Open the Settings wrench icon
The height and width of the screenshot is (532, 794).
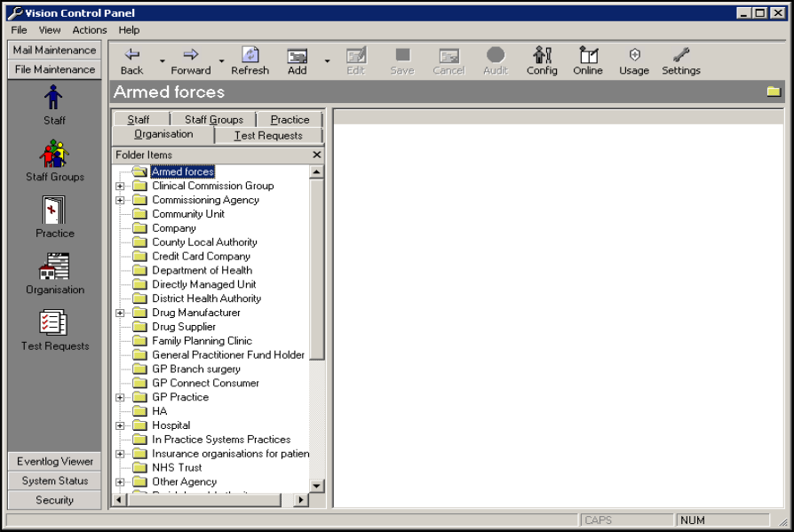point(681,56)
